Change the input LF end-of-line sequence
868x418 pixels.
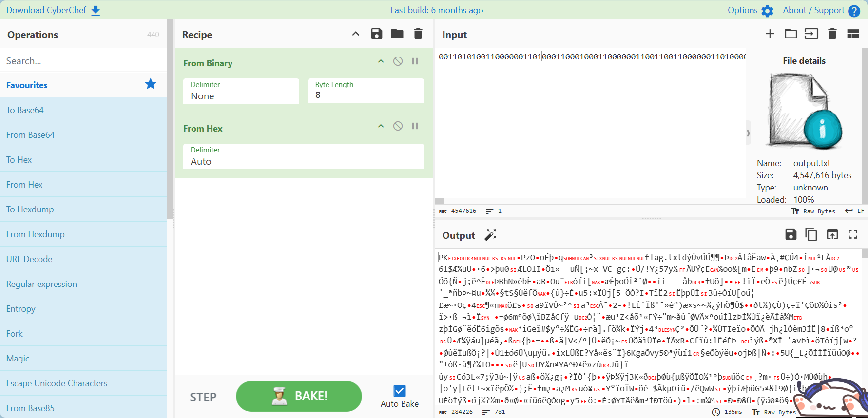(x=854, y=211)
